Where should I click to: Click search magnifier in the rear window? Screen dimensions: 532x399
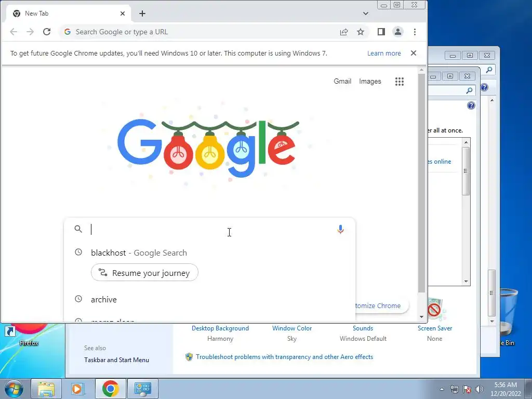click(x=489, y=70)
